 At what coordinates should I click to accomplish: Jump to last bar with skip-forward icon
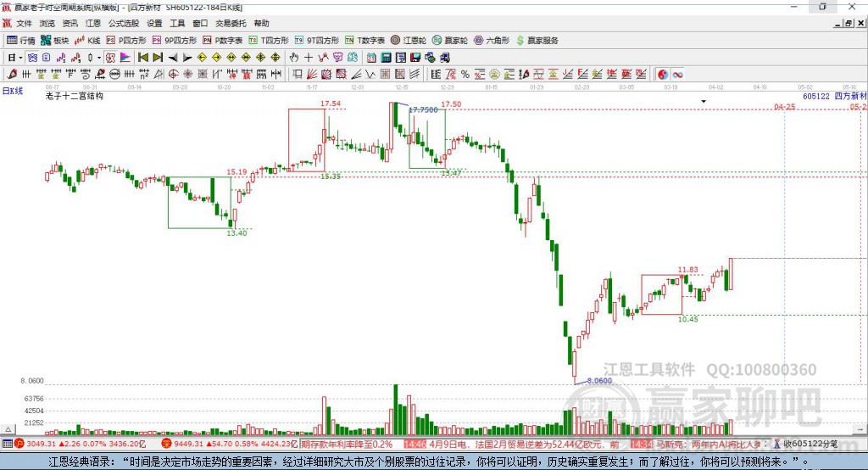tap(158, 58)
